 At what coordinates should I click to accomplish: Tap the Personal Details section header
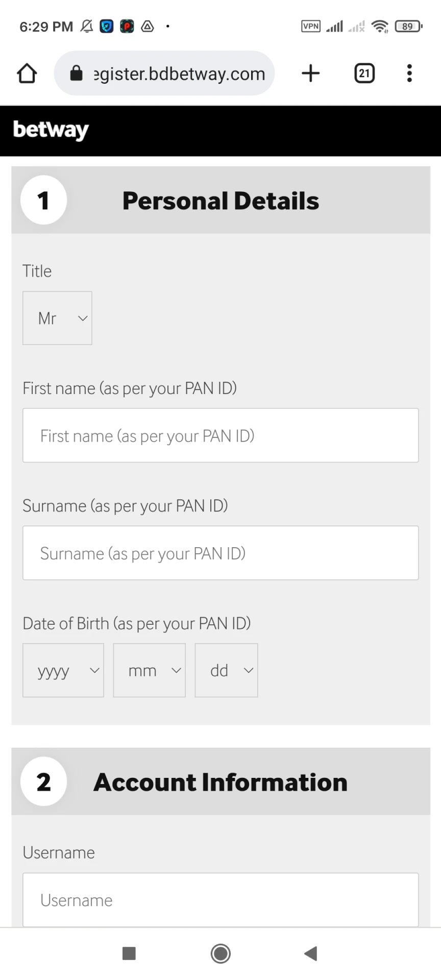click(220, 200)
